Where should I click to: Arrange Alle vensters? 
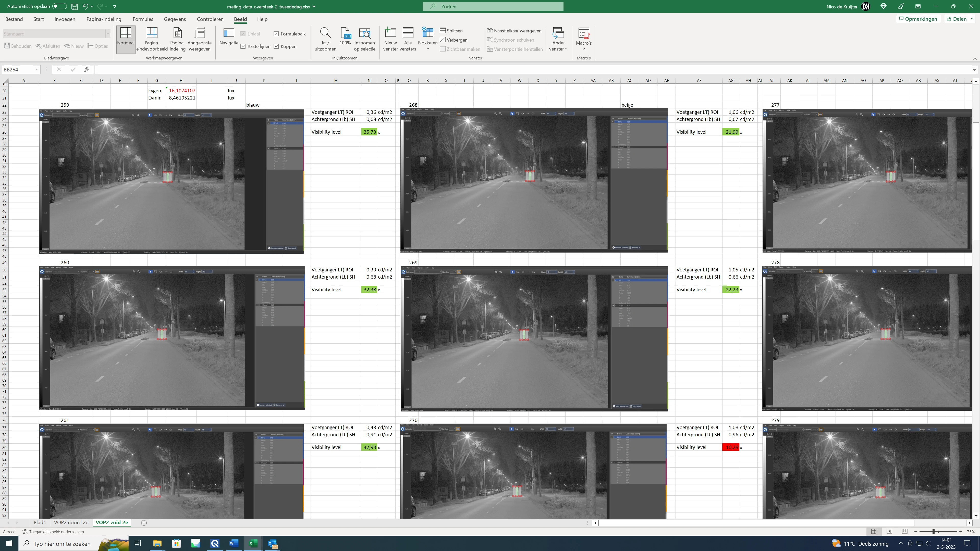tap(408, 40)
